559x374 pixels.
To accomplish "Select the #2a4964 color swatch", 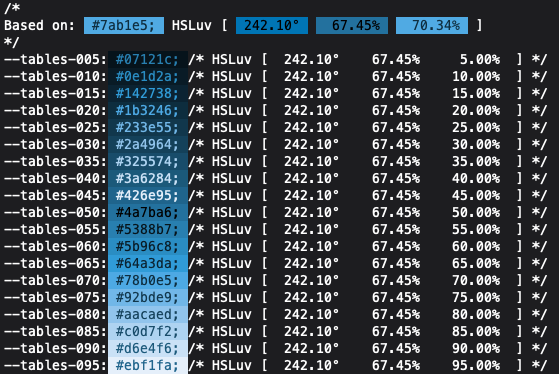I will pos(148,145).
